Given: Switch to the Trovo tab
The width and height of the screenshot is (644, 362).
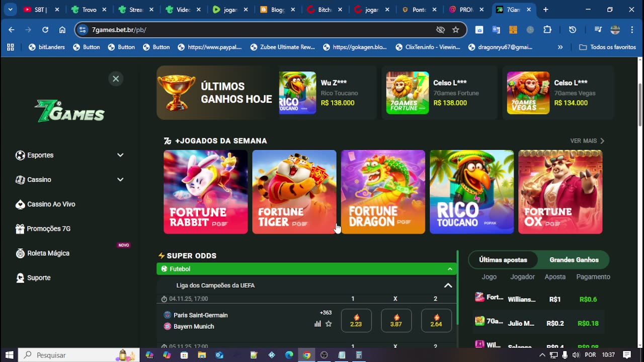Looking at the screenshot, I should [89, 10].
